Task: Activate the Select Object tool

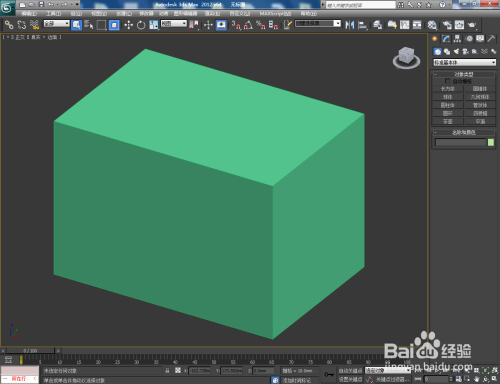Action: coord(76,25)
